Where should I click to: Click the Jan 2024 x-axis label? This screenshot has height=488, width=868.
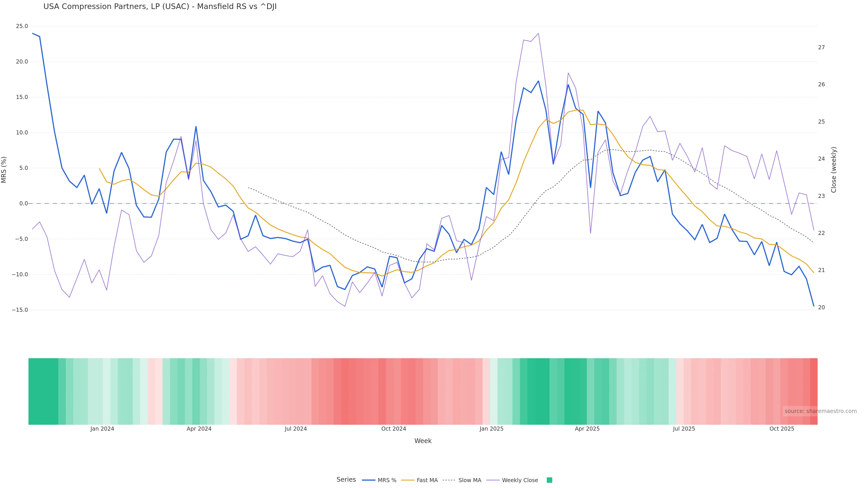102,429
